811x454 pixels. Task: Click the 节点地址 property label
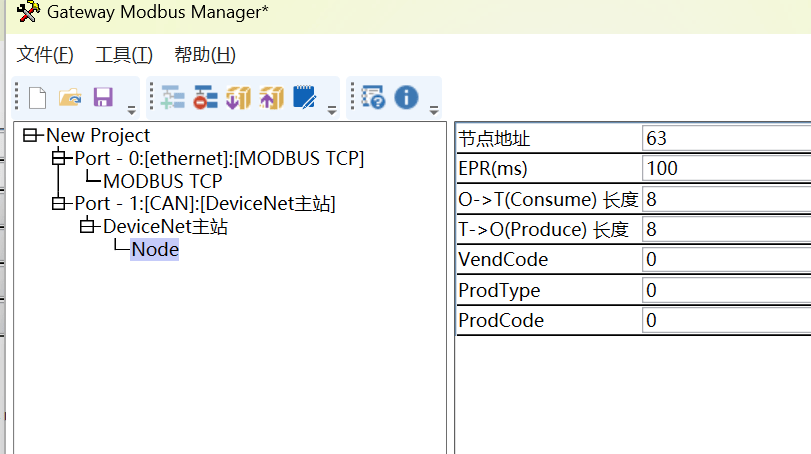point(494,139)
